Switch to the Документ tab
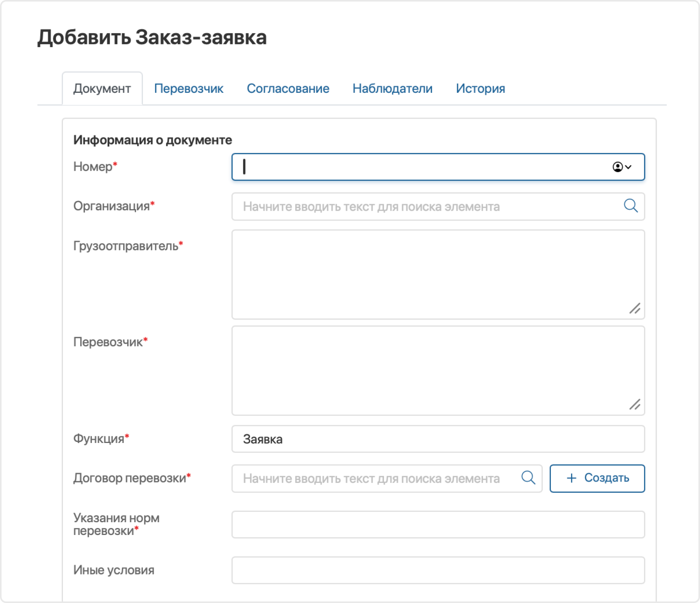Viewport: 700px width, 603px height. 102,89
